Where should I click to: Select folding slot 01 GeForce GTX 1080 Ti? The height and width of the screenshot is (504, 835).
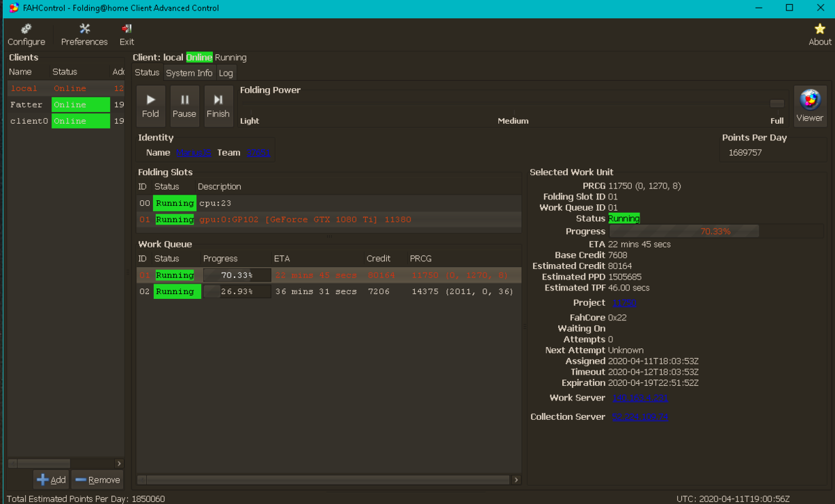pos(328,220)
